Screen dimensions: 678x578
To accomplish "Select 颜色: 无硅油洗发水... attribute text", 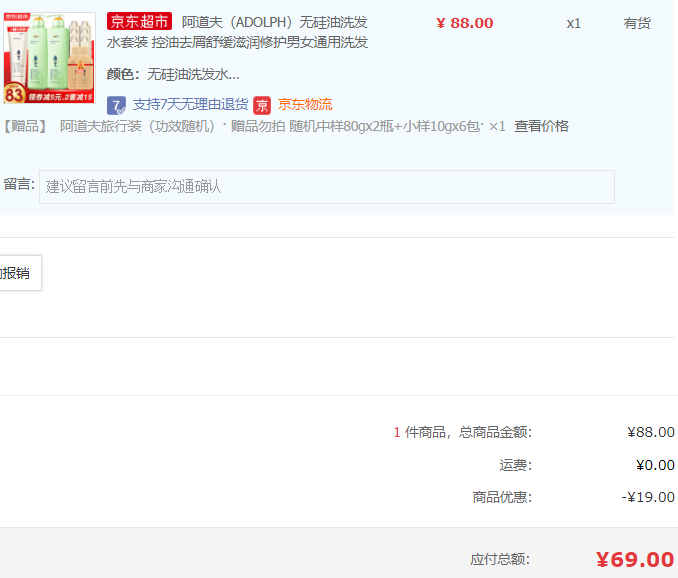I will 173,74.
